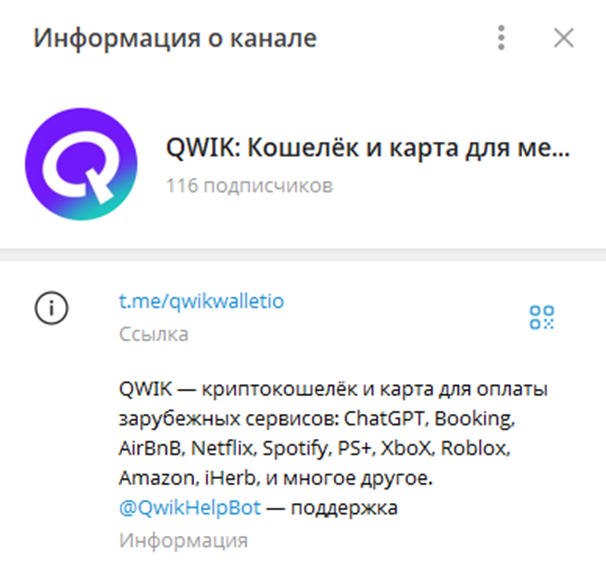Show the QR code for channel link
606x577 pixels.
(541, 317)
